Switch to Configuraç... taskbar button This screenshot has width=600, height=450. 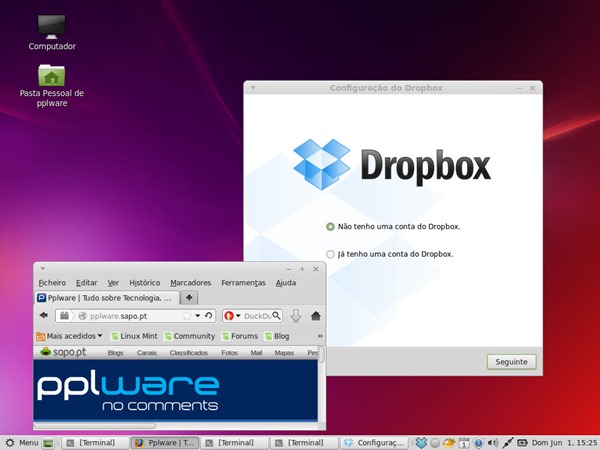[x=375, y=443]
